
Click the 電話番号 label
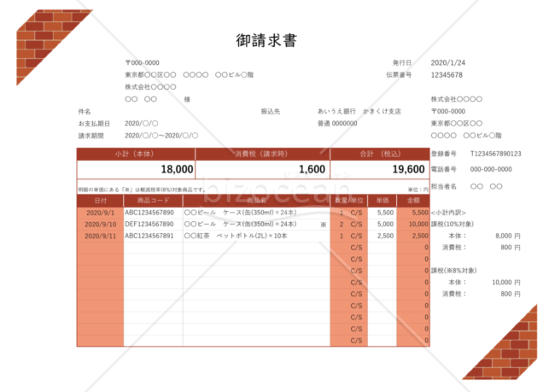[x=443, y=169]
